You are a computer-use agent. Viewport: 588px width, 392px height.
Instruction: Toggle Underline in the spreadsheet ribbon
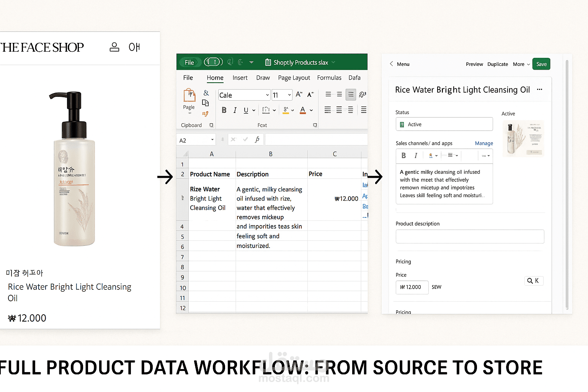pyautogui.click(x=246, y=110)
